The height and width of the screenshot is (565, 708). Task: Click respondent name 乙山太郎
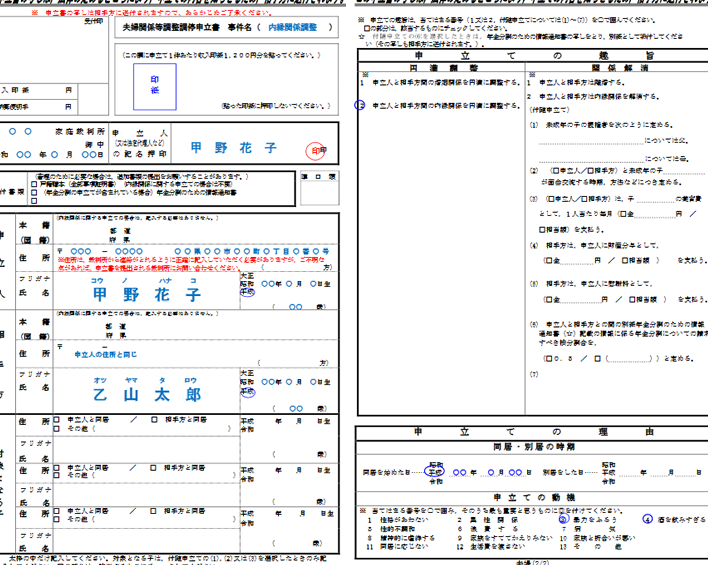click(x=147, y=395)
